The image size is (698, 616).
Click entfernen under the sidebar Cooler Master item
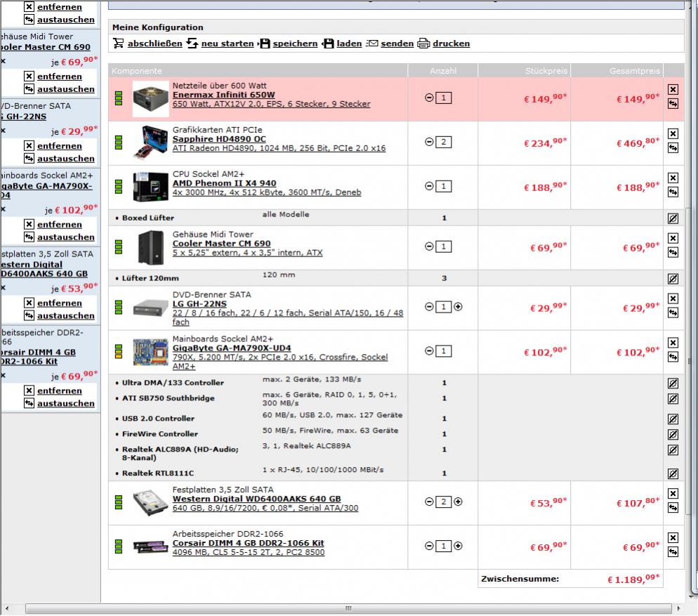(x=59, y=77)
